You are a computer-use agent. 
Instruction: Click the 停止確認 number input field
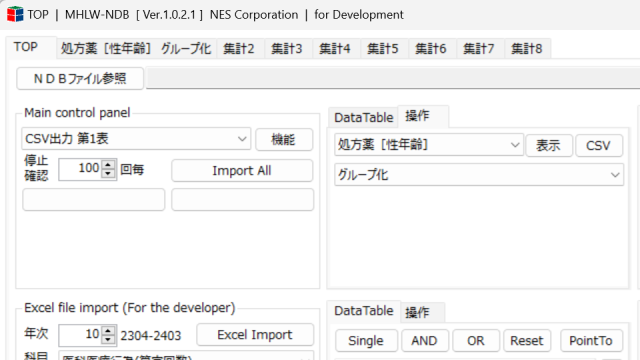80,169
